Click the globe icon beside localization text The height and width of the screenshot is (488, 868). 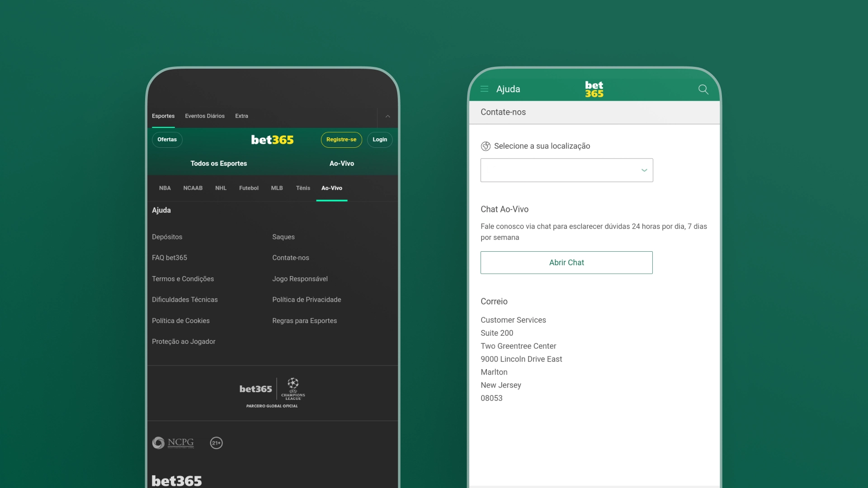(x=486, y=146)
